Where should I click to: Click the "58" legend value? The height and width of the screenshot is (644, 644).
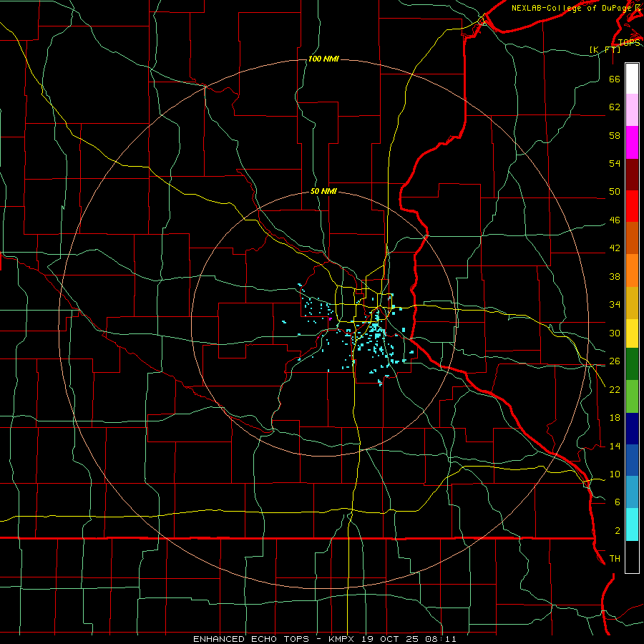click(x=615, y=135)
